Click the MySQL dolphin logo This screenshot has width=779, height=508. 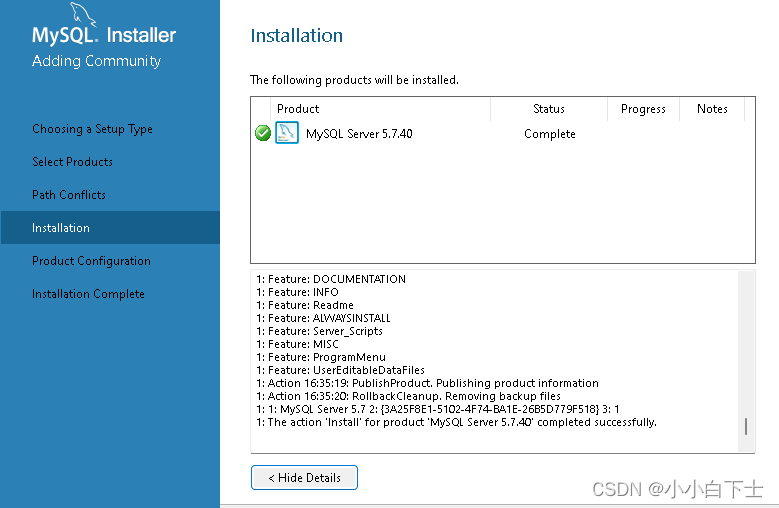pyautogui.click(x=83, y=13)
